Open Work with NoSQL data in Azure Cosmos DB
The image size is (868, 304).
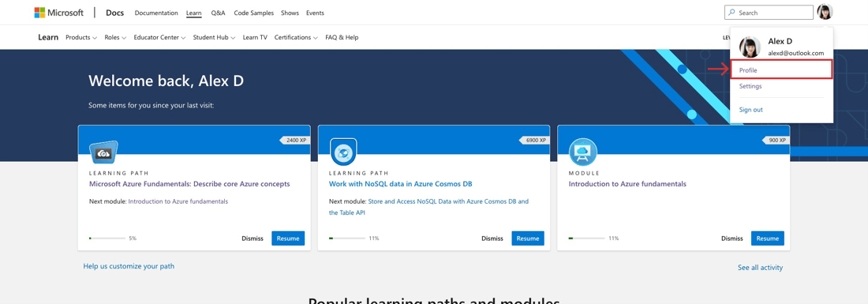[x=400, y=184]
